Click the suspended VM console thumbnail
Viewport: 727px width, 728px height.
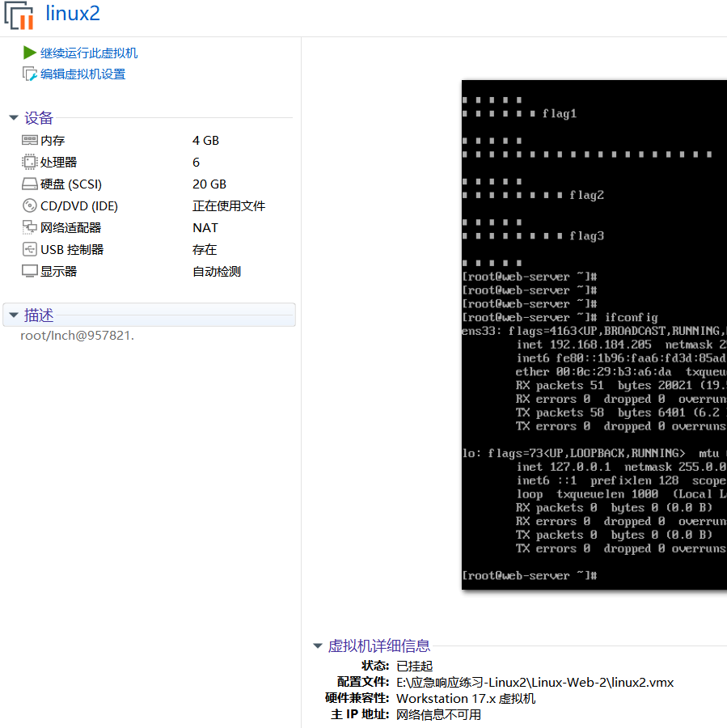(x=594, y=335)
